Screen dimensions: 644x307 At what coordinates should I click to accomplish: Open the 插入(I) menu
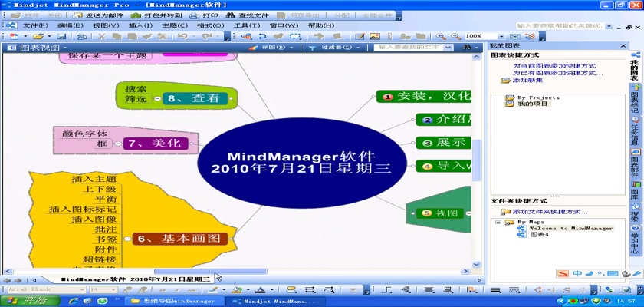[140, 25]
